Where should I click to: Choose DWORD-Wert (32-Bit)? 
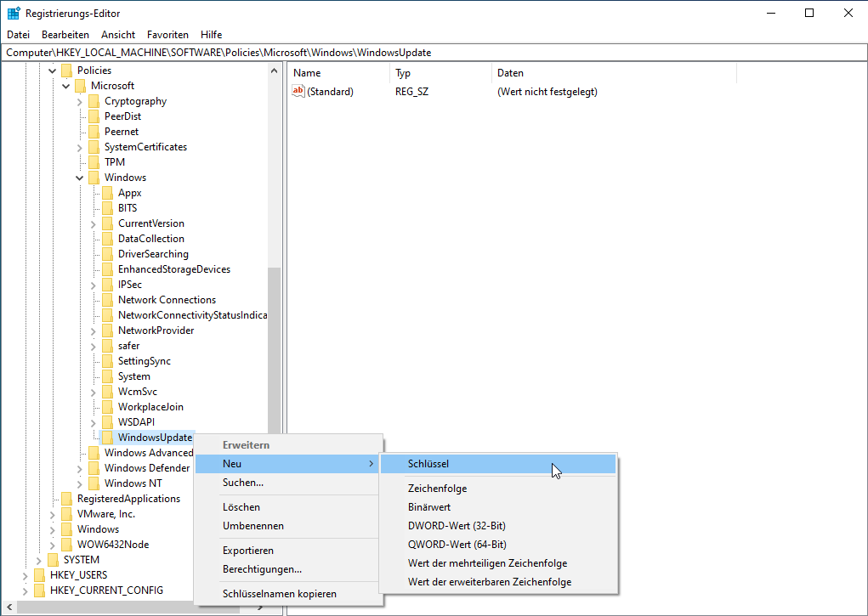tap(498, 526)
